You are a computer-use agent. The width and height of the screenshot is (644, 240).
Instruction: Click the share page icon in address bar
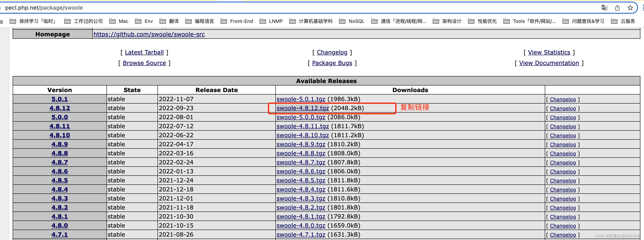[x=617, y=8]
